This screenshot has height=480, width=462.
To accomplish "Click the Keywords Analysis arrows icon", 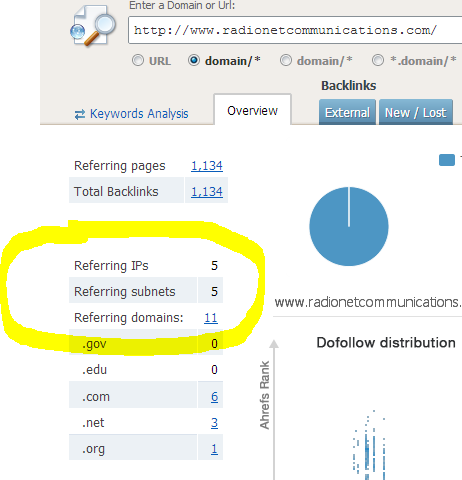I will [80, 114].
